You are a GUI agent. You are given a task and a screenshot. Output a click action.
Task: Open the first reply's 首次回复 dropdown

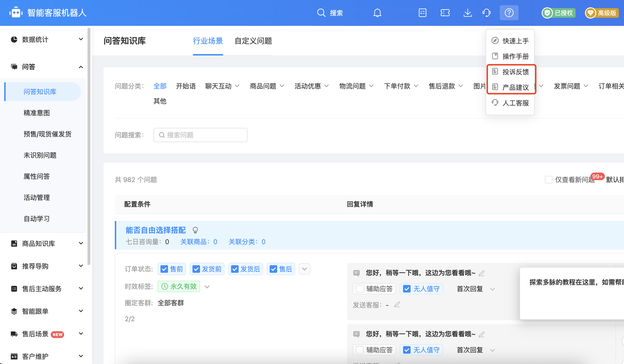[x=476, y=289]
